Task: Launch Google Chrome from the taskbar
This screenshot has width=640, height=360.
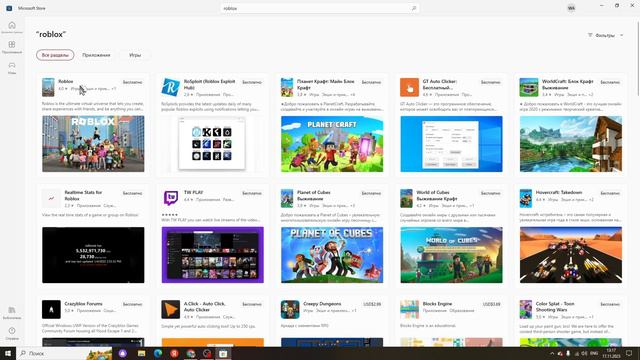Action: 191,353
